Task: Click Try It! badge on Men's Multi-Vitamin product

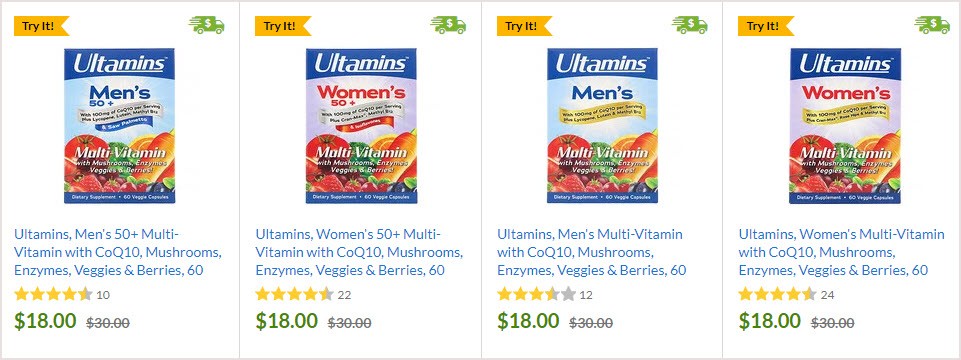Action: (525, 26)
